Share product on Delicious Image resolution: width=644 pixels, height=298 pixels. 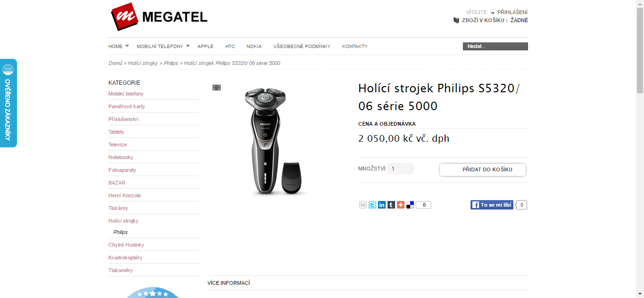410,205
